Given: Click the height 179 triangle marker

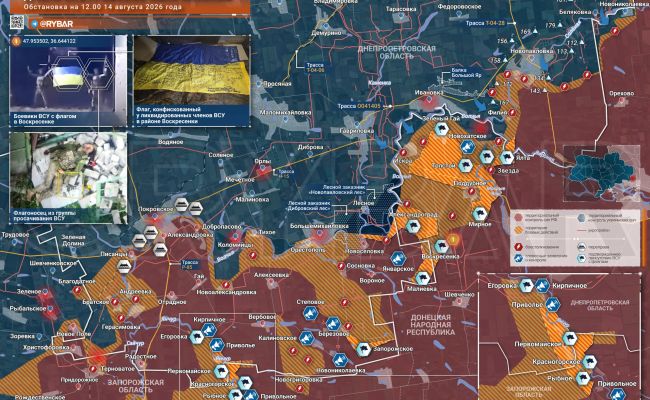Looking at the screenshot, I should (x=559, y=26).
